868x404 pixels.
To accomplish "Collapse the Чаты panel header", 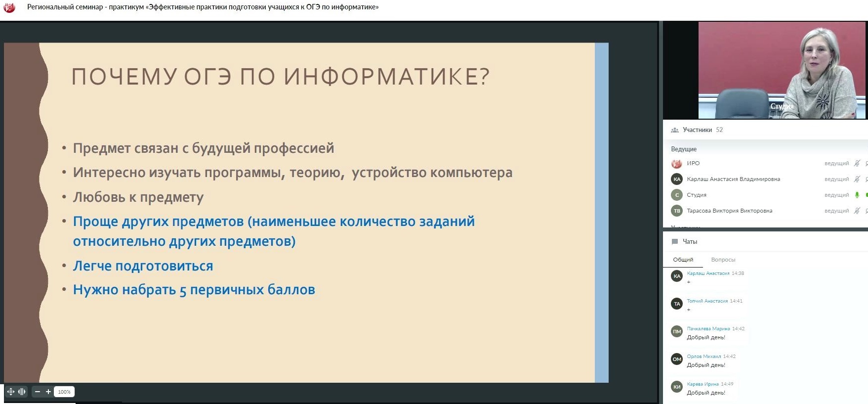I will pyautogui.click(x=690, y=242).
